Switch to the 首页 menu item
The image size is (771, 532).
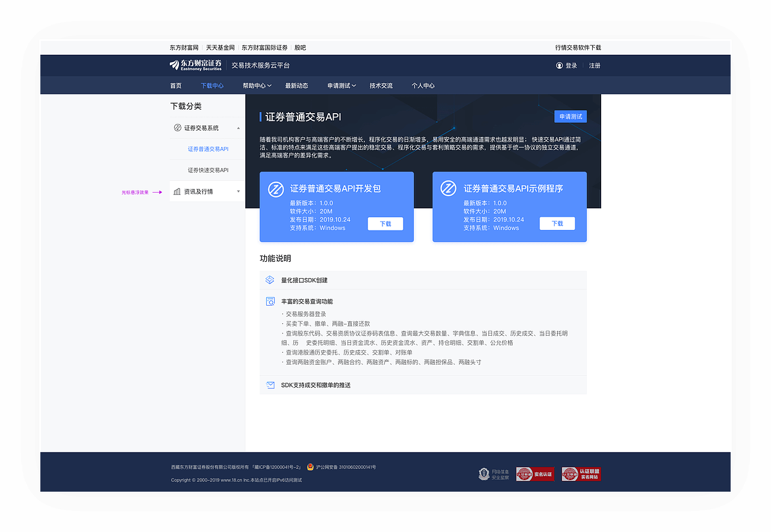175,85
